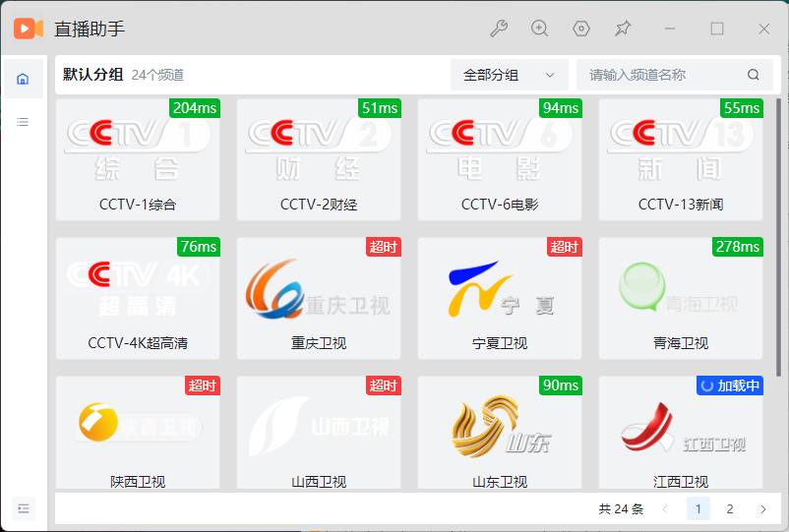Open the CCTV-6电影 channel card
Image resolution: width=789 pixels, height=532 pixels.
pos(500,159)
